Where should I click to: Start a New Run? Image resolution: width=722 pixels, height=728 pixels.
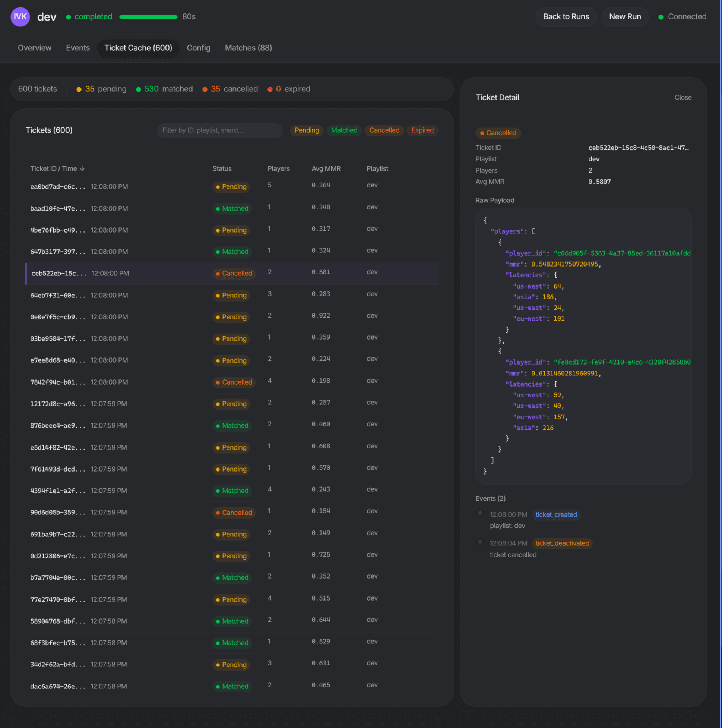click(624, 16)
